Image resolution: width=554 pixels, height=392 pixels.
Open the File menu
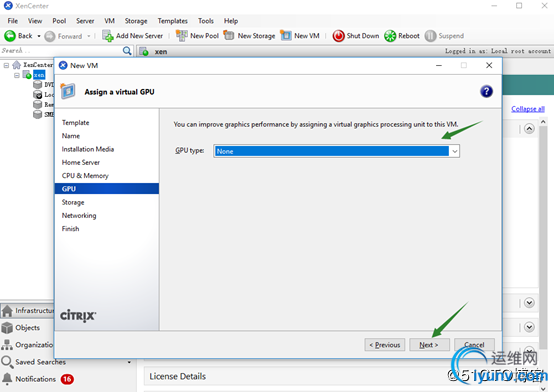[x=13, y=21]
